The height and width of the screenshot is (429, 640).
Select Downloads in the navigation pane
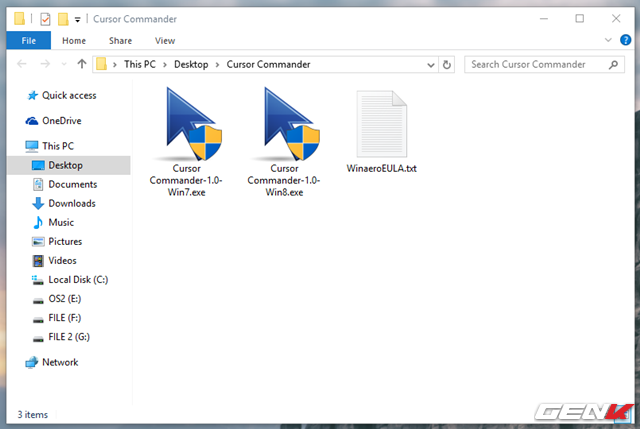click(x=72, y=203)
